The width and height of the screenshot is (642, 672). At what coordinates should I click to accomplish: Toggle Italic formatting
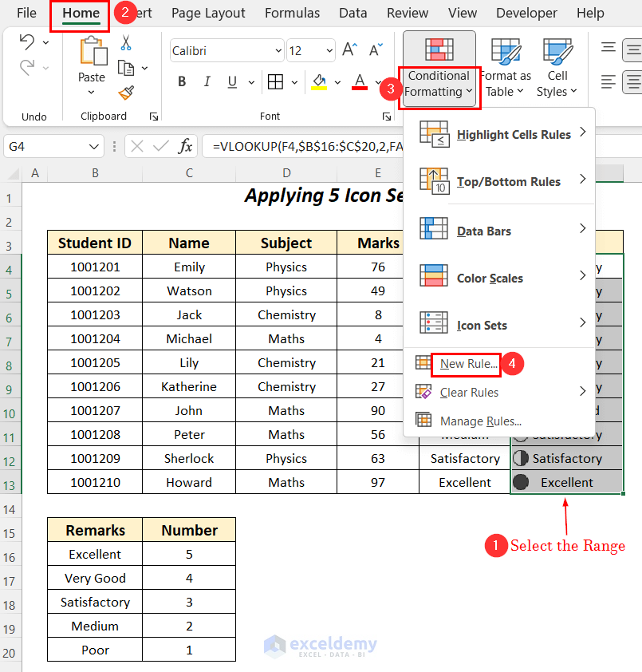[207, 81]
